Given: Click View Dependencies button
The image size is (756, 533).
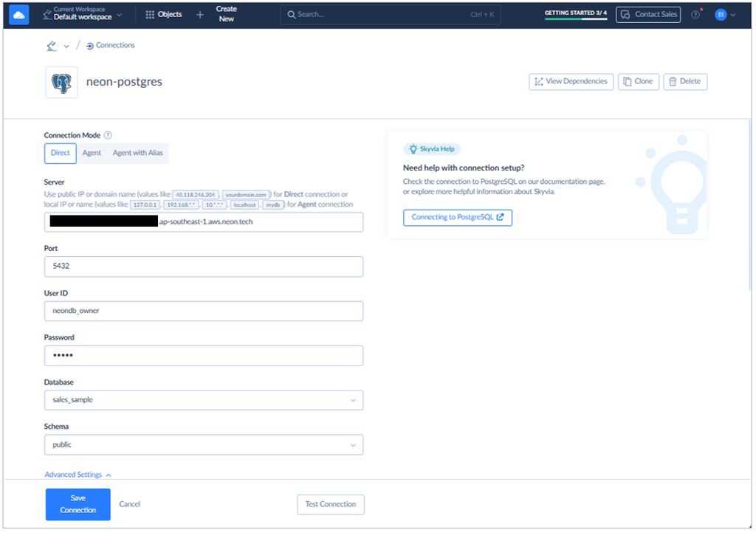Looking at the screenshot, I should [571, 81].
